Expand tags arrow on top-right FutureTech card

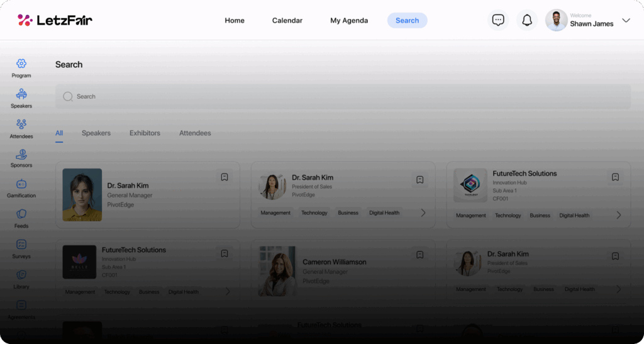click(x=619, y=215)
